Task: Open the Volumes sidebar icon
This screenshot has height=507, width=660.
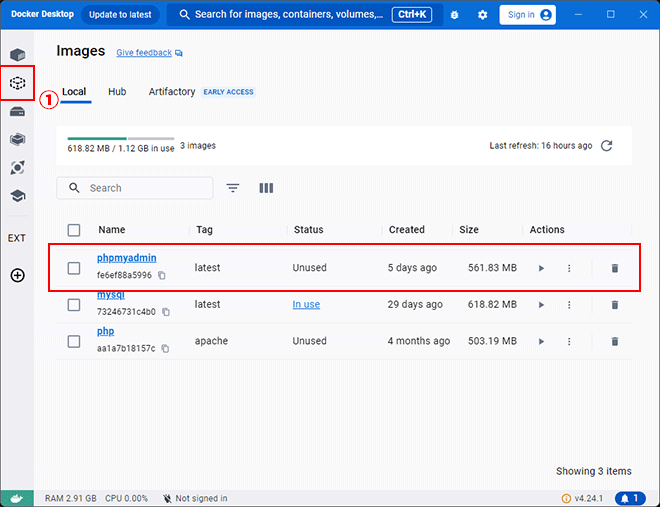Action: click(x=17, y=111)
